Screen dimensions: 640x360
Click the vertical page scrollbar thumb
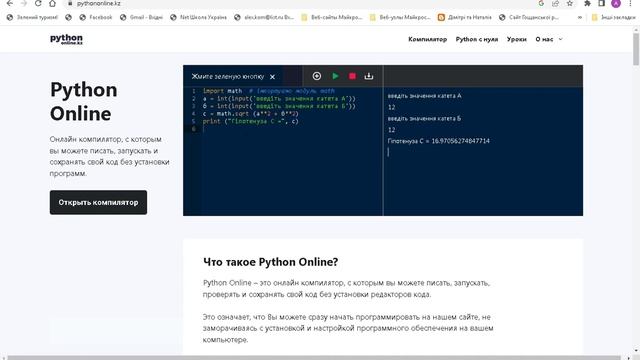pos(636,48)
